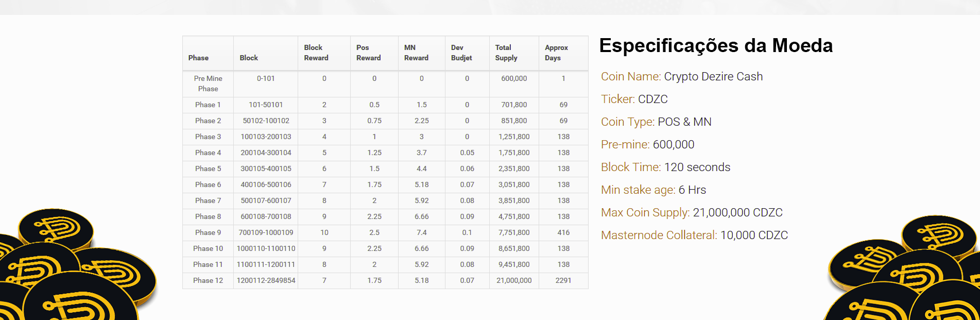Select the 'Phase 9' row label
The height and width of the screenshot is (320, 980).
coord(208,232)
